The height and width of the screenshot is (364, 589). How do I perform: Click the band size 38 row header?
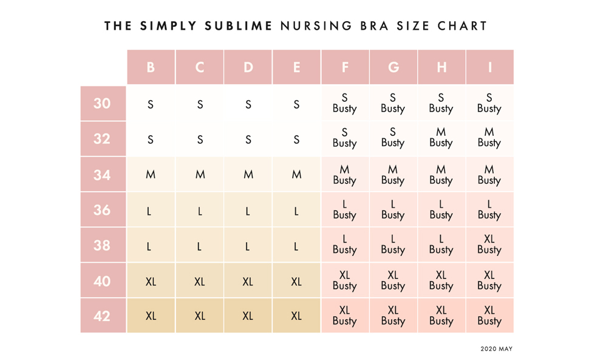pyautogui.click(x=103, y=245)
